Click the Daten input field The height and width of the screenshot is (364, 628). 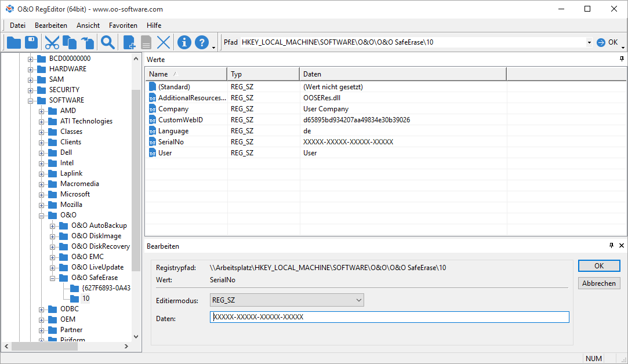(x=389, y=317)
